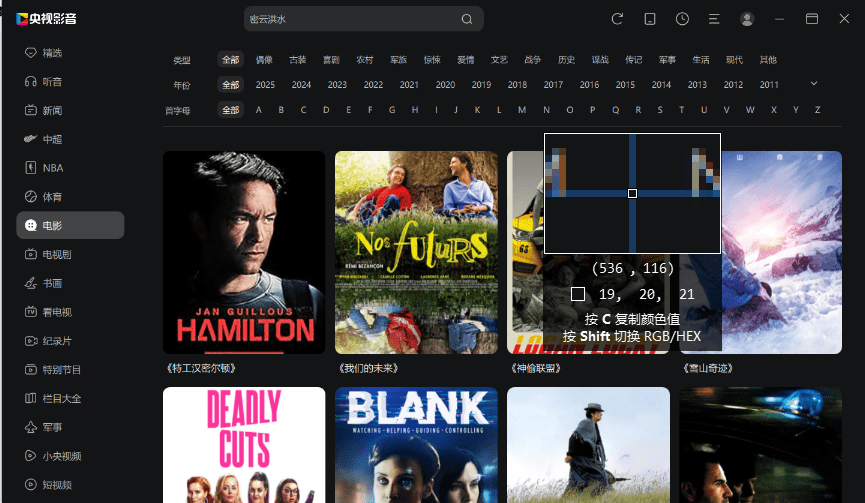Open the watch history clock icon

tap(682, 19)
